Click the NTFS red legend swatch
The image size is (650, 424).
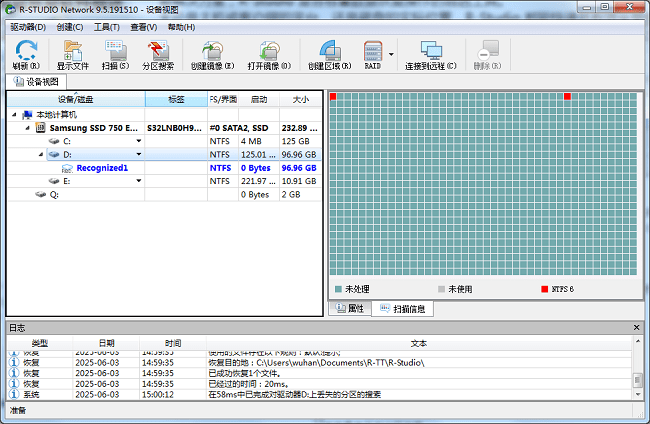click(x=545, y=289)
